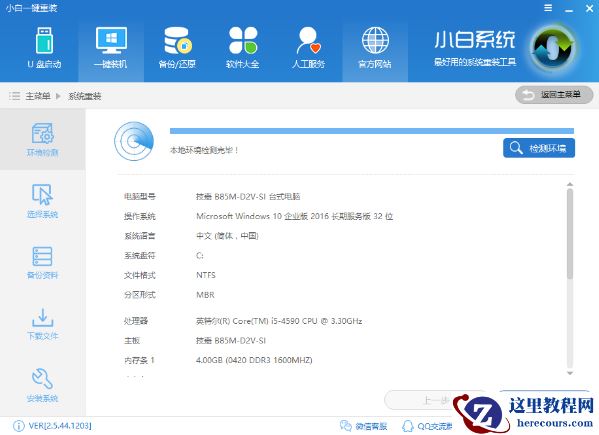Select the MBR partition value
The height and width of the screenshot is (435, 599).
205,295
